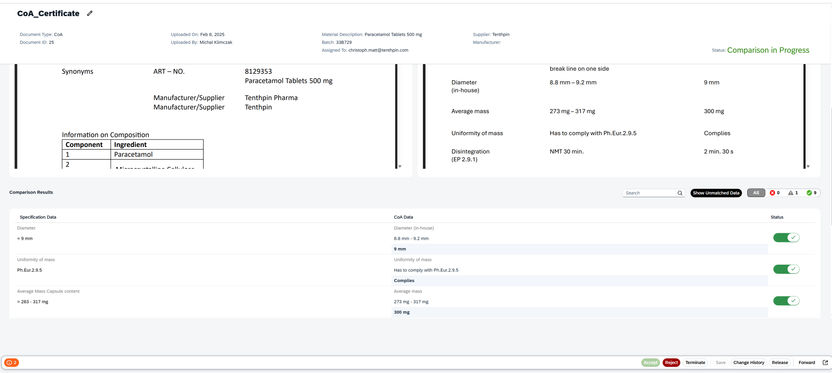Click the 'Comparison in Progress' status text
Screen dimensions: 832x373
(768, 50)
